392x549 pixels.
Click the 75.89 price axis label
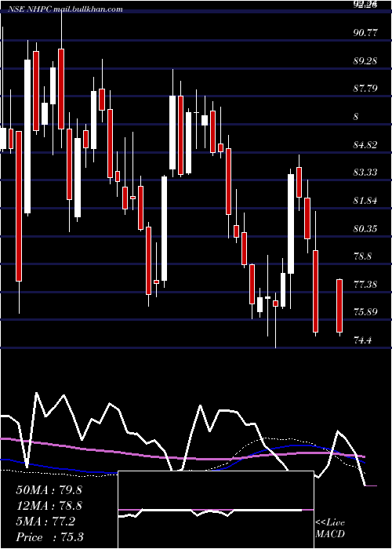365,311
